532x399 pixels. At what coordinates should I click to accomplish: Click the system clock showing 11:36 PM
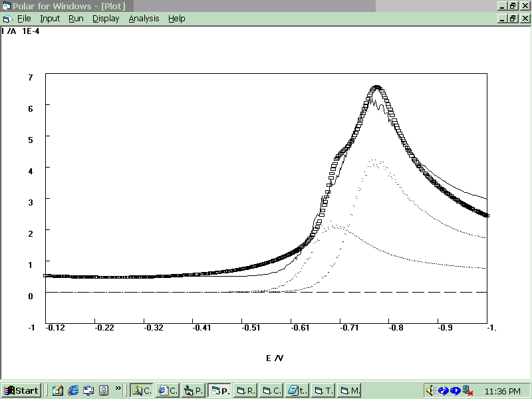click(x=503, y=390)
